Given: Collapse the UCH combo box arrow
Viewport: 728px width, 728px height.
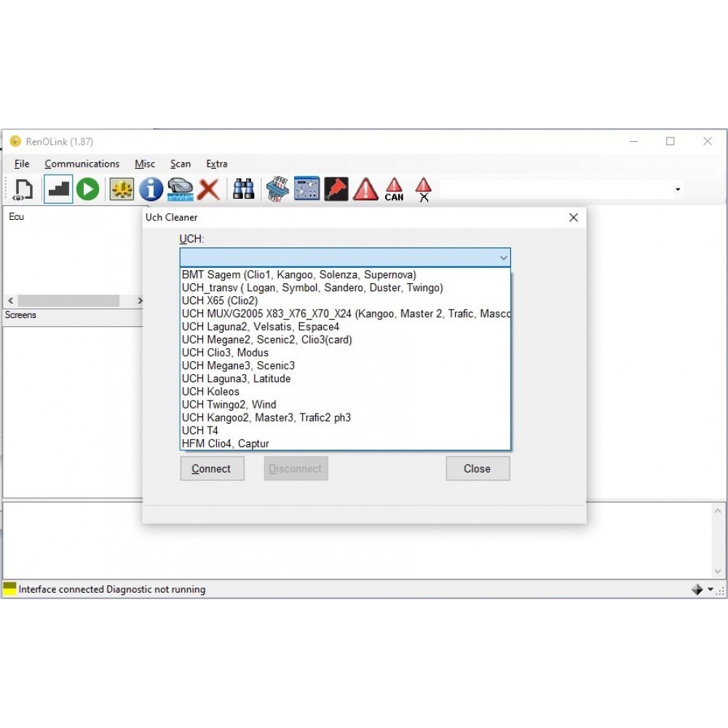Looking at the screenshot, I should [503, 258].
